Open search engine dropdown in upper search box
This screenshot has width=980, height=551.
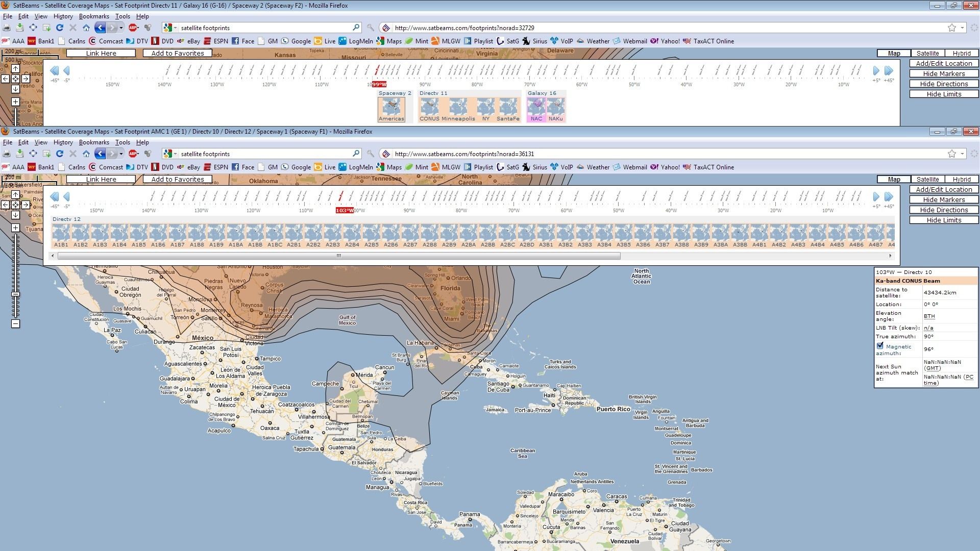176,28
